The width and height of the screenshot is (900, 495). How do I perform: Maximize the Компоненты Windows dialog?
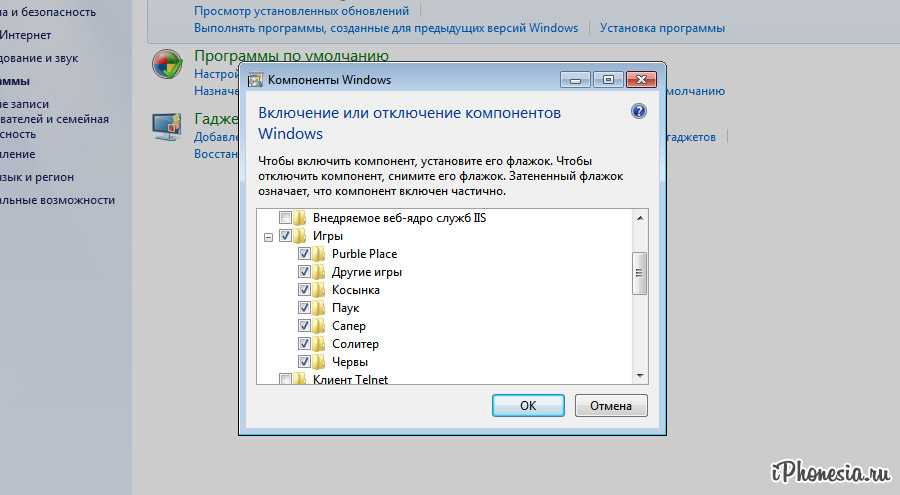point(608,80)
